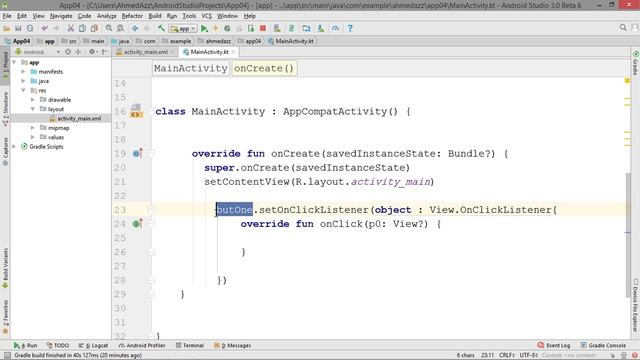This screenshot has width=640, height=360.
Task: Click the green Run app icon
Action: (x=204, y=29)
